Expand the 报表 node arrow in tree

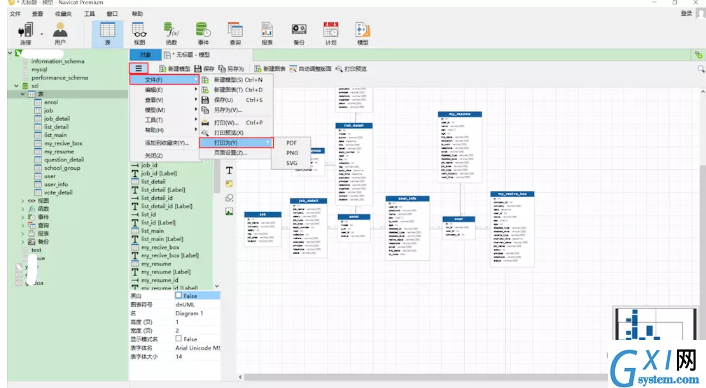tap(23, 234)
